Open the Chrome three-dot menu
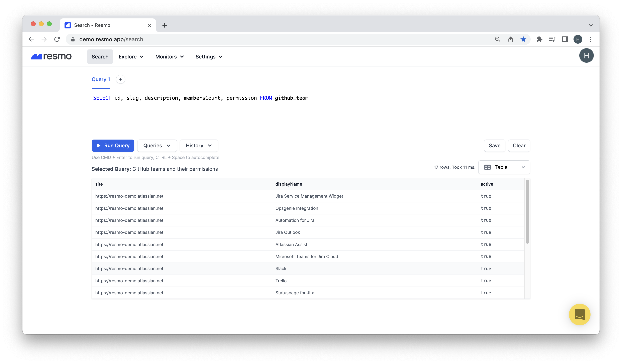The height and width of the screenshot is (364, 622). click(591, 39)
